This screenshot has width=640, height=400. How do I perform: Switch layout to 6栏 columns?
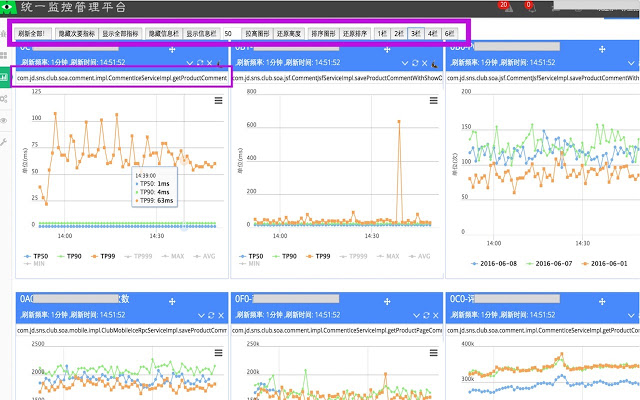coord(449,33)
